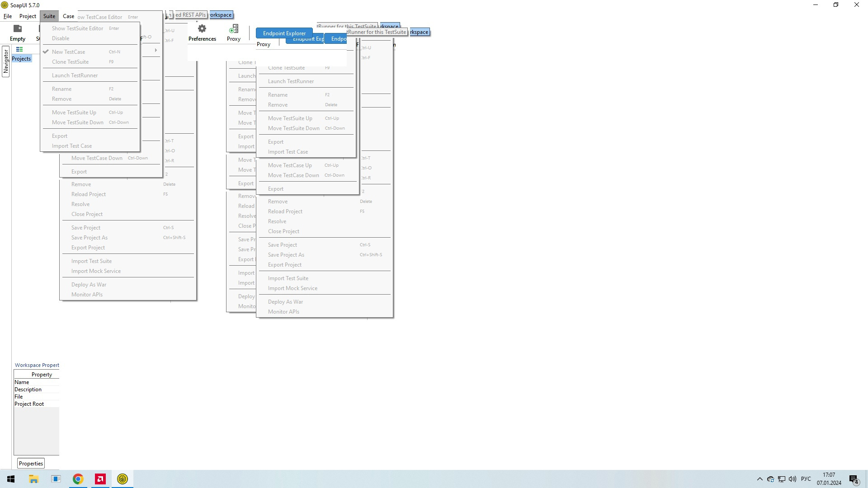Restore the SoapUI window size
Screen dimensions: 868x488
click(836, 5)
